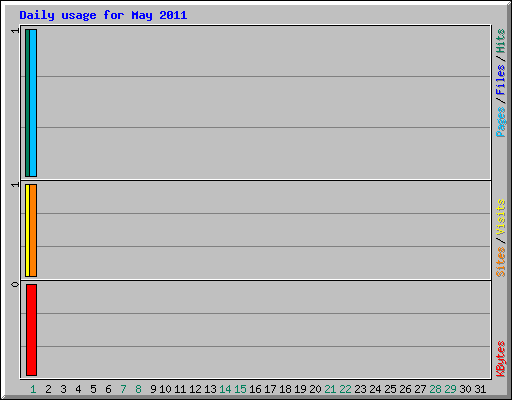Click day 7 on the x-axis
Image resolution: width=512 pixels, height=400 pixels.
[x=123, y=389]
